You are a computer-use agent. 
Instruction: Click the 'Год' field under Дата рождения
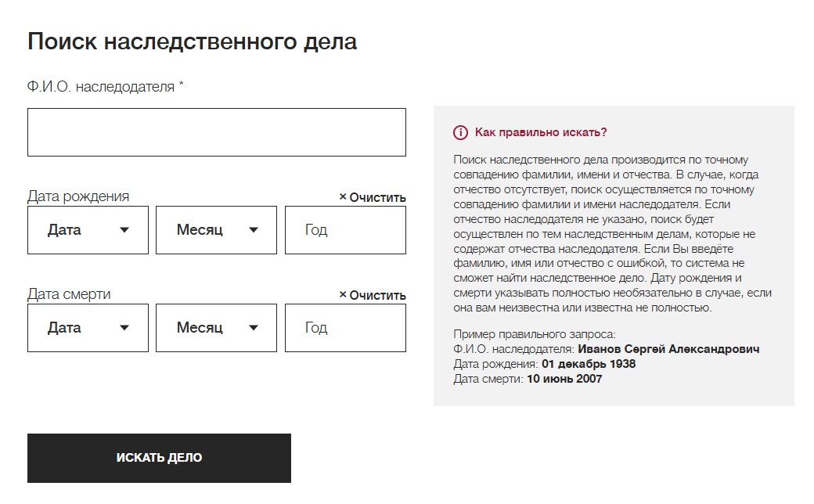(x=345, y=230)
